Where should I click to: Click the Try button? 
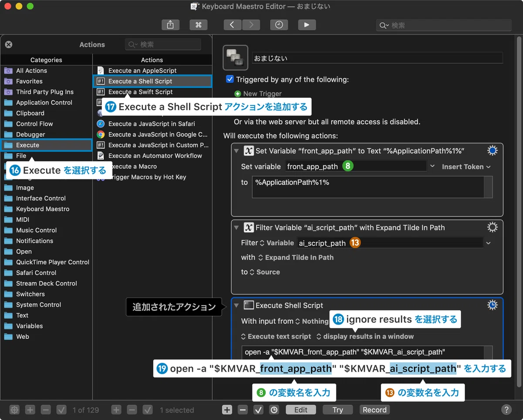click(338, 410)
